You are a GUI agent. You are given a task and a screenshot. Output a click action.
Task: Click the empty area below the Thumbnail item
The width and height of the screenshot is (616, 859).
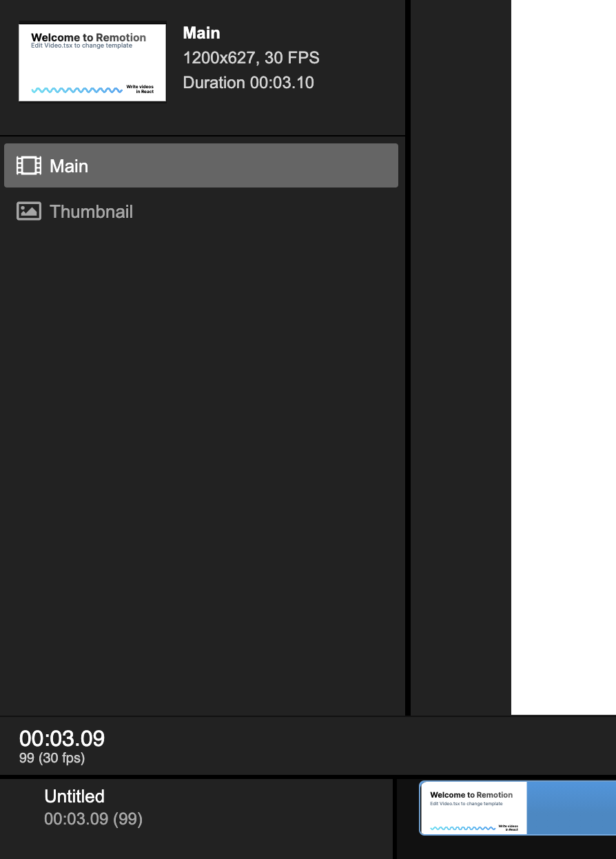coord(201,469)
